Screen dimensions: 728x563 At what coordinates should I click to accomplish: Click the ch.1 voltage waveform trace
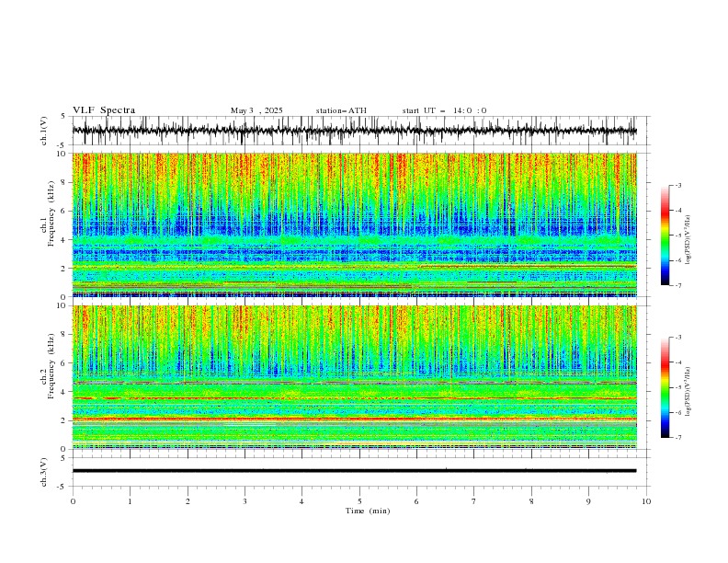pyautogui.click(x=354, y=131)
